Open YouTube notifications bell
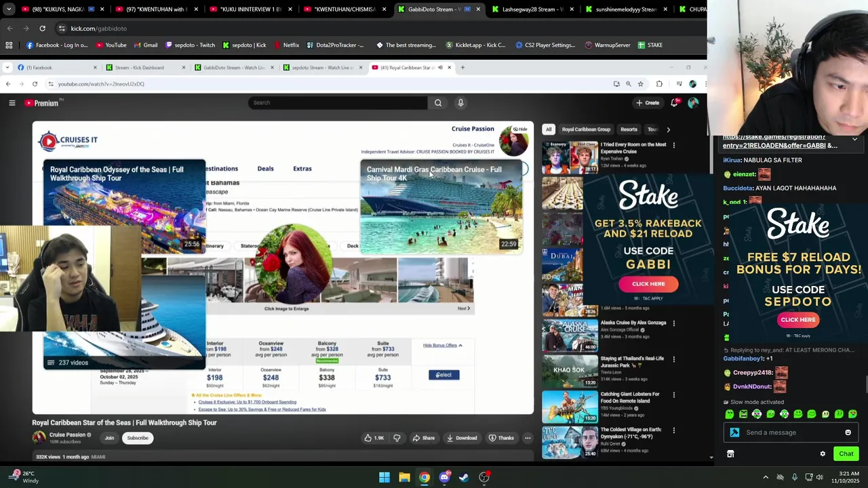Screen dimensions: 868x488 (674, 103)
